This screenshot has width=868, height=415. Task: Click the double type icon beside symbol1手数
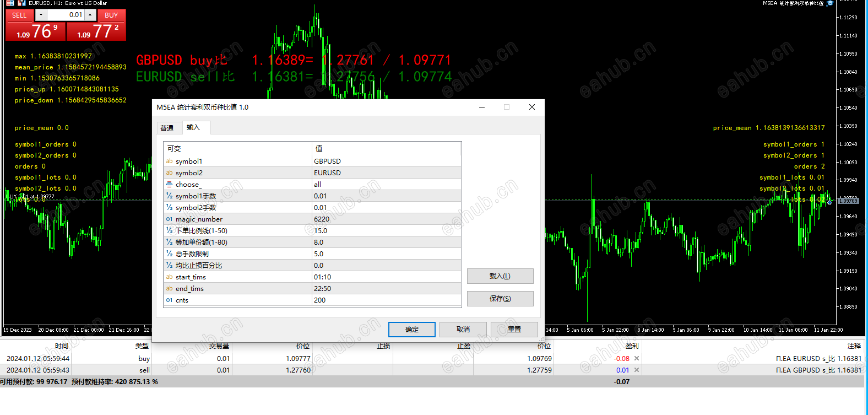pos(169,196)
